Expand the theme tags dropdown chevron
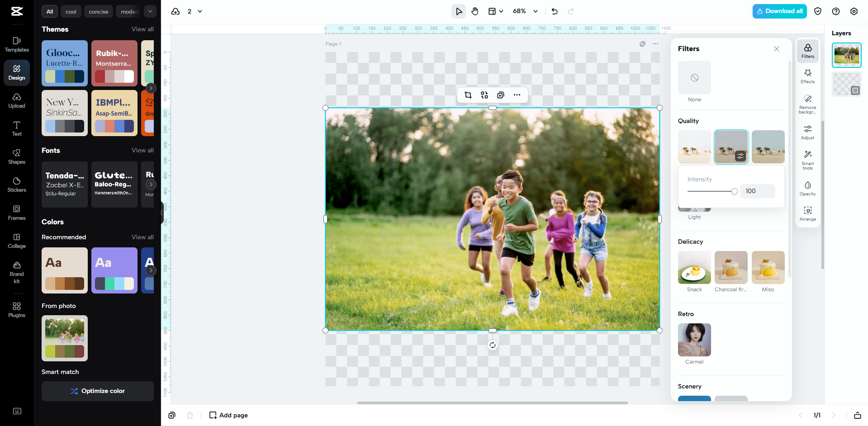This screenshot has width=868, height=426. click(150, 11)
